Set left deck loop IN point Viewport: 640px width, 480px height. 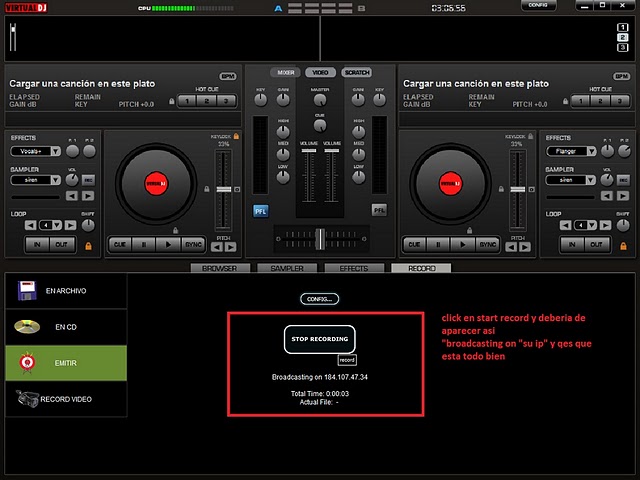coord(37,244)
